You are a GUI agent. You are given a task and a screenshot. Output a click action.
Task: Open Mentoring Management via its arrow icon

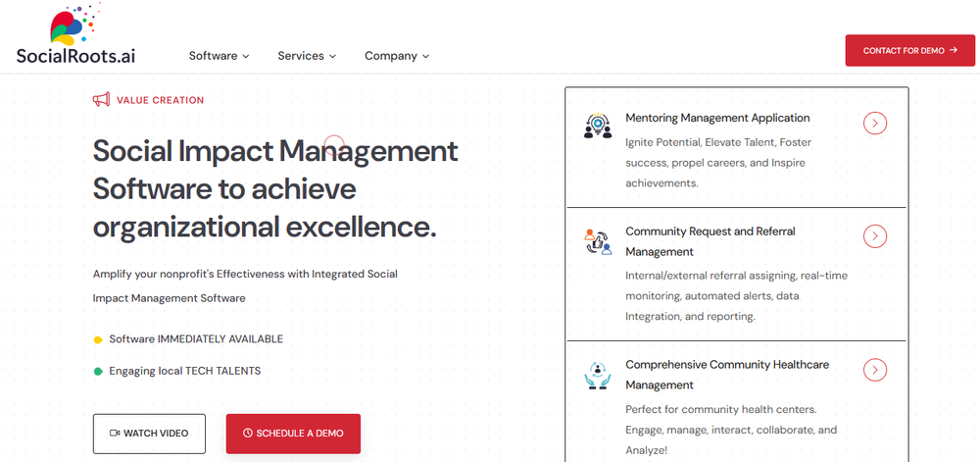pos(875,123)
